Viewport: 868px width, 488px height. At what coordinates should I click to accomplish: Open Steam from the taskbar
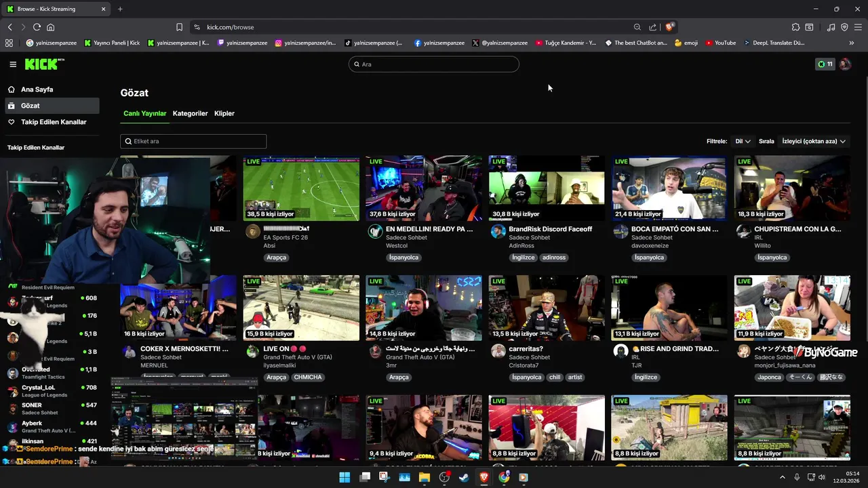click(x=464, y=477)
